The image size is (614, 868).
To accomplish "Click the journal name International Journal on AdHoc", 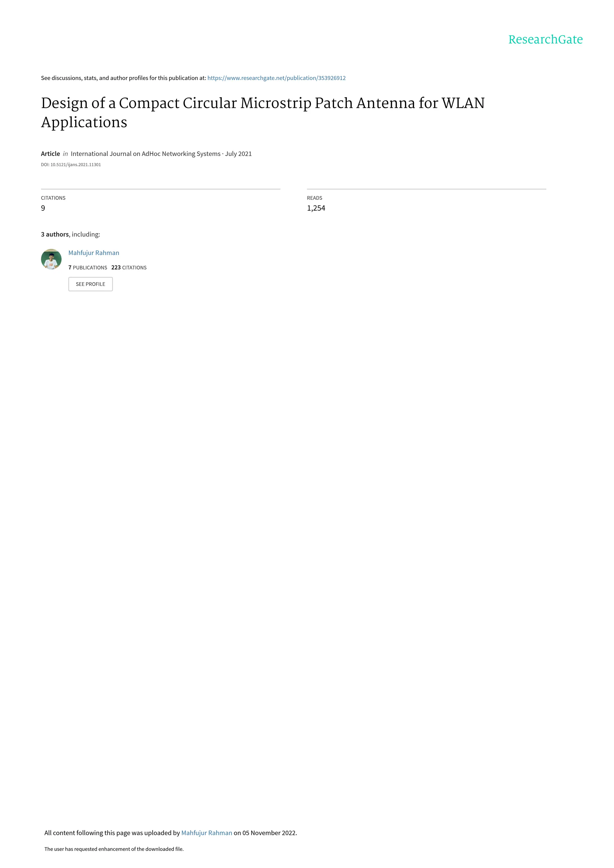I will 145,154.
